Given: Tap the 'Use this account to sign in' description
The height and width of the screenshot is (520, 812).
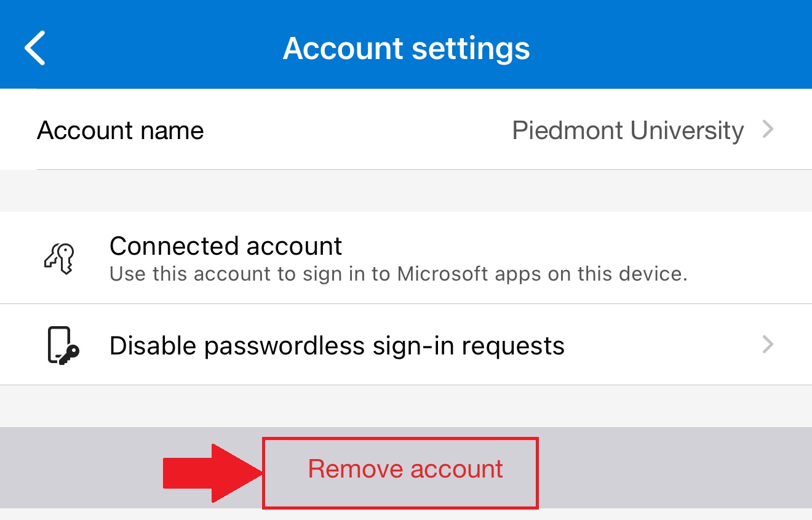Looking at the screenshot, I should pyautogui.click(x=398, y=273).
